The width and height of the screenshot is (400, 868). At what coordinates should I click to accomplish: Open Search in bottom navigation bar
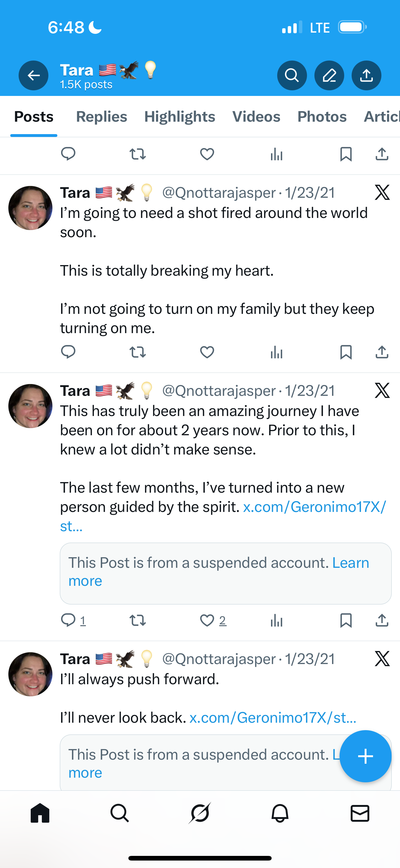tap(119, 813)
